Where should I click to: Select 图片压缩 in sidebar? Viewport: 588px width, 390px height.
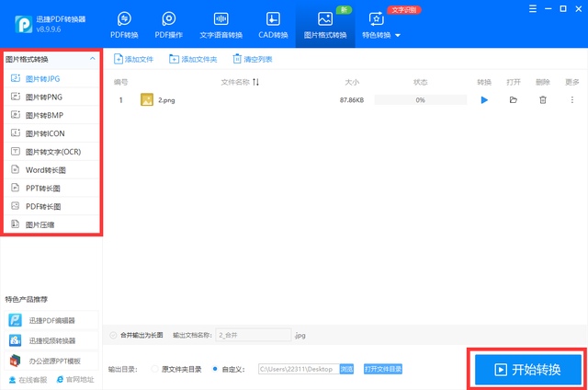[51, 224]
